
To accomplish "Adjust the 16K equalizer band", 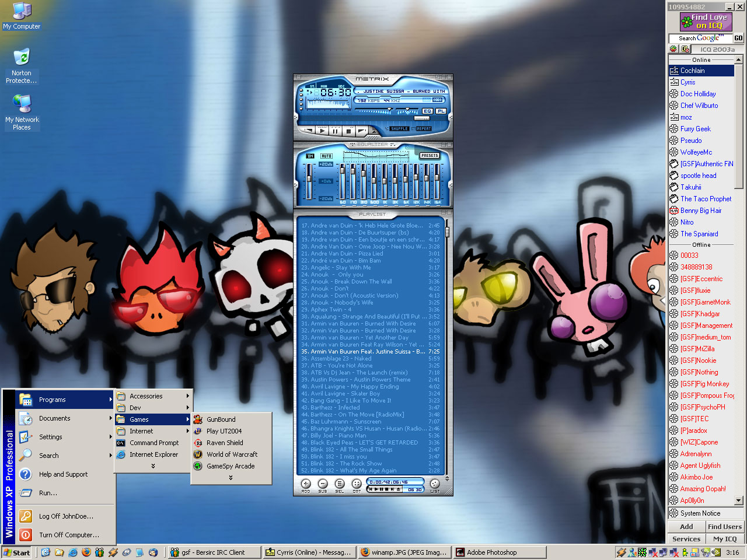I will 437,181.
